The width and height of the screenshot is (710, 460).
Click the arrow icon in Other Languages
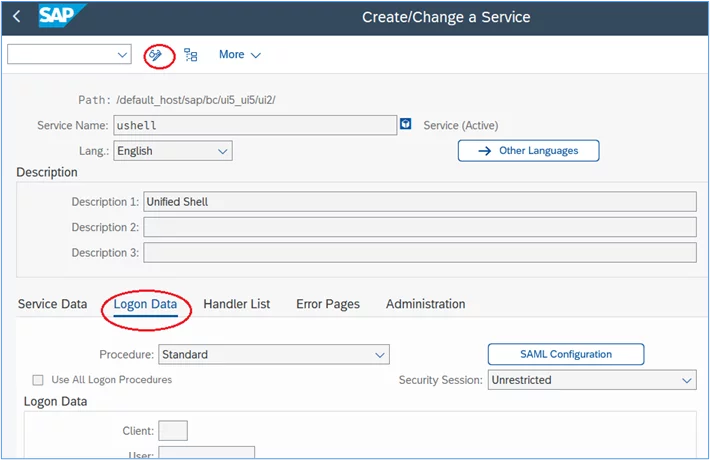pos(485,151)
